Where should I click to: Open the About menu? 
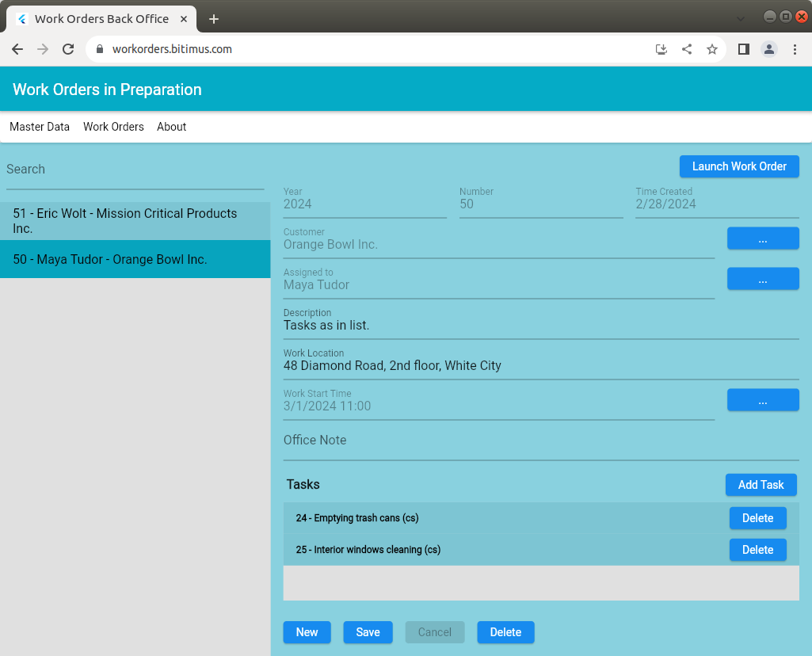point(171,127)
